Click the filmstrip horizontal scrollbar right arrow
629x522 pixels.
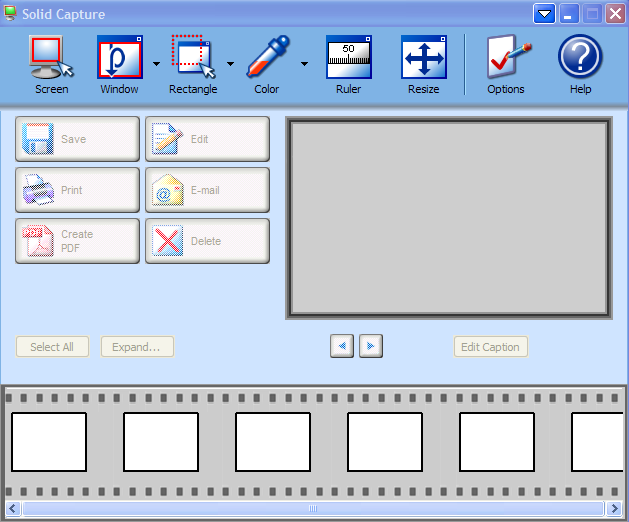point(613,509)
